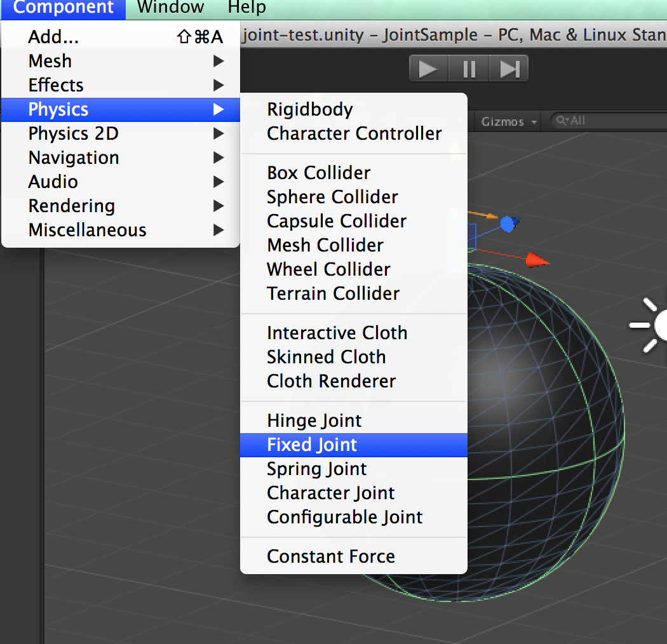This screenshot has height=644, width=667.
Task: Click the Pause button in Unity toolbar
Action: tap(469, 69)
